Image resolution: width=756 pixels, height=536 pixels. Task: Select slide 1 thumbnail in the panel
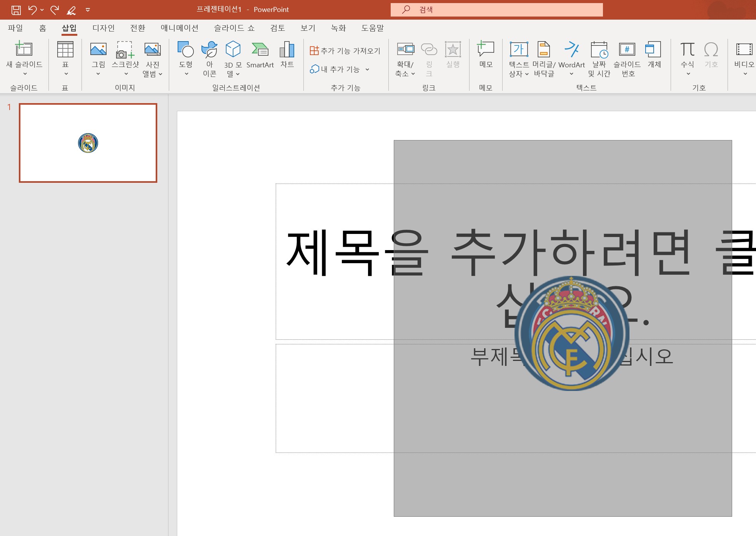[x=88, y=143]
